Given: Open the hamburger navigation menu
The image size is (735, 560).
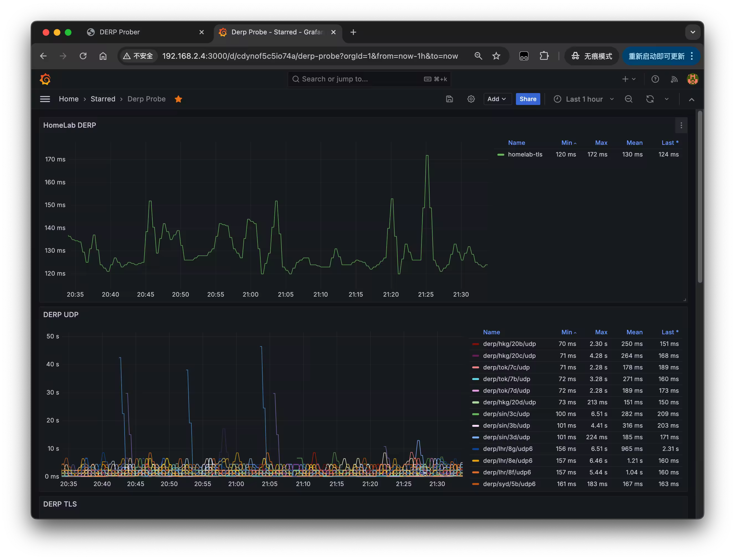Looking at the screenshot, I should pyautogui.click(x=45, y=99).
